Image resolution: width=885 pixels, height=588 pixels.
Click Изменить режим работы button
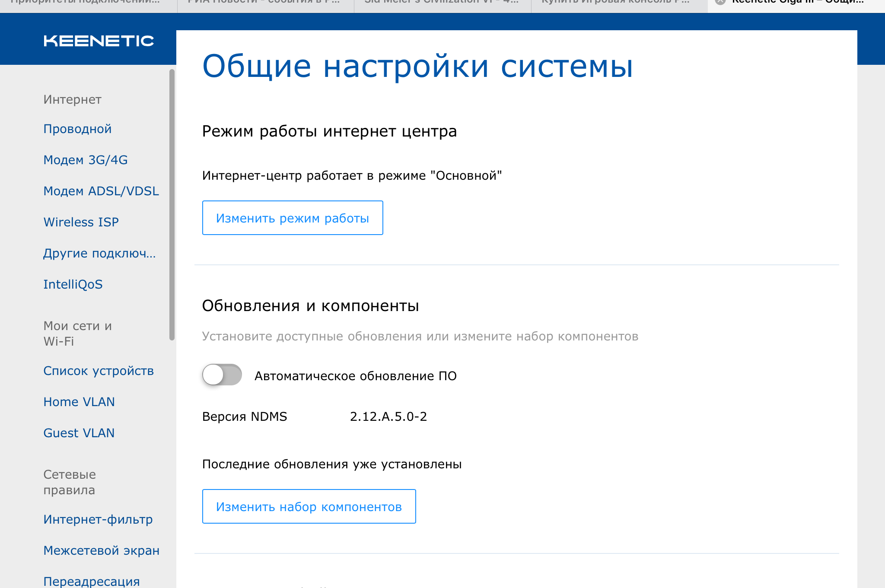[293, 218]
